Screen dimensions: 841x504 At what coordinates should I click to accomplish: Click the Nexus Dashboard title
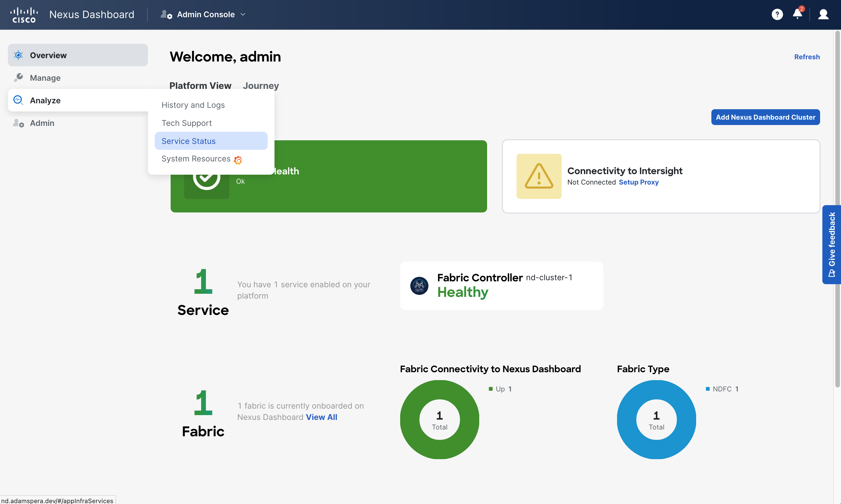click(92, 14)
